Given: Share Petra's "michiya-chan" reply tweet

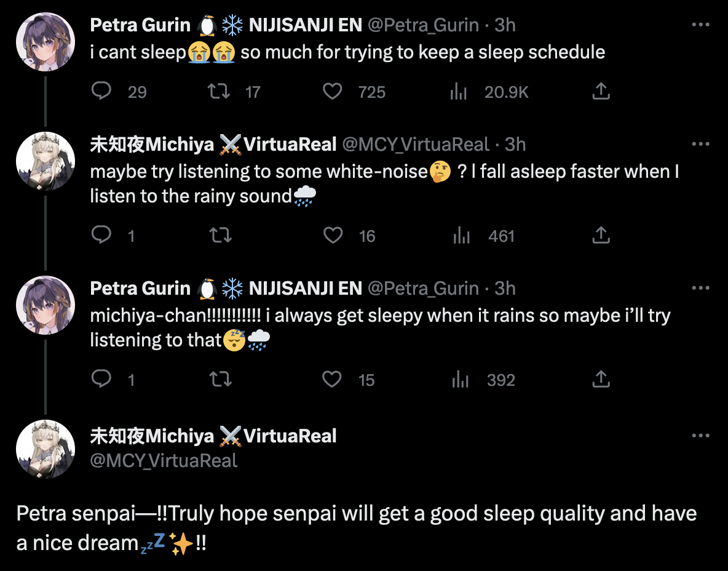Looking at the screenshot, I should (x=600, y=380).
